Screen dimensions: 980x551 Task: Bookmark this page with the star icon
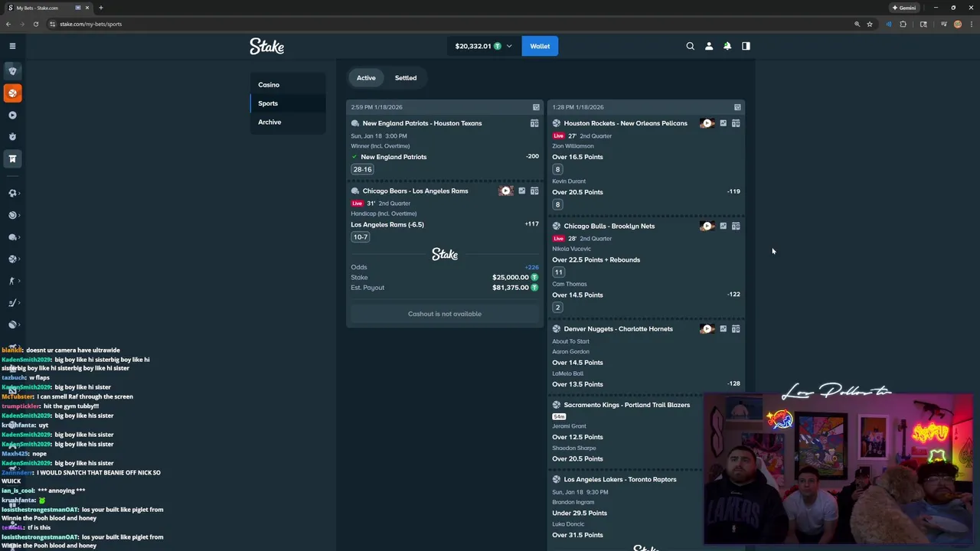coord(870,24)
